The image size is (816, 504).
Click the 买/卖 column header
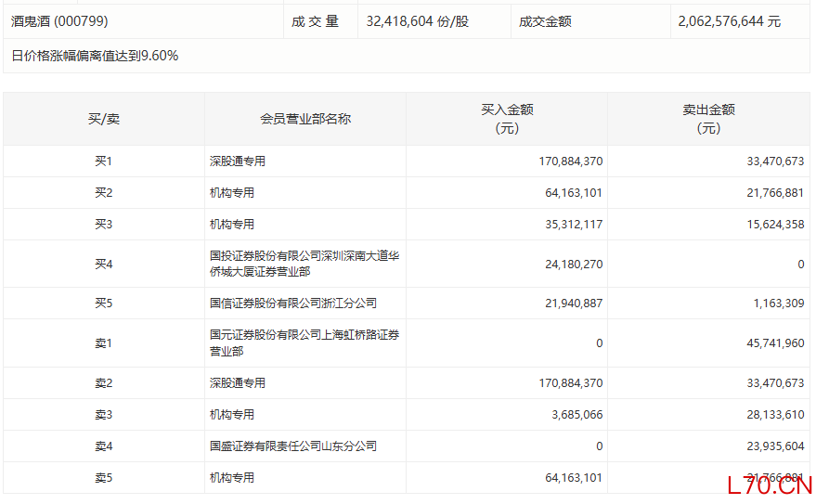click(x=103, y=119)
